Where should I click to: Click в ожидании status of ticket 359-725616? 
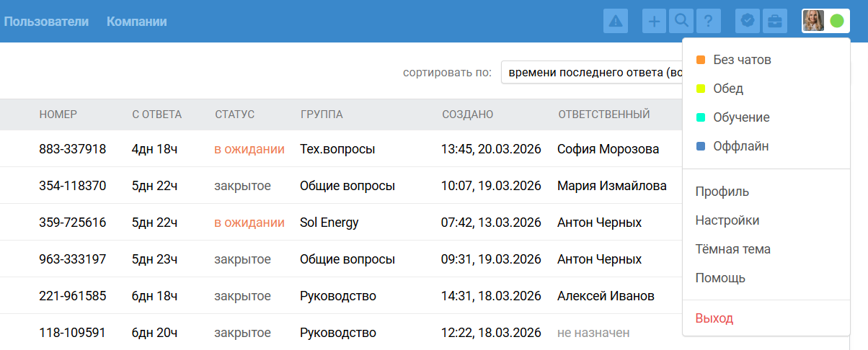click(x=249, y=223)
